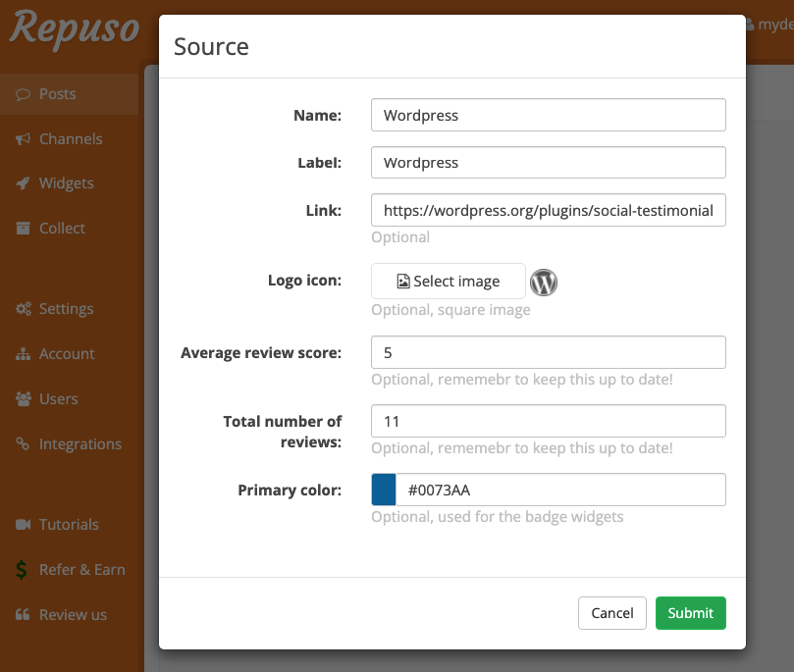Open the Tutorials section
794x672 pixels.
(x=69, y=524)
